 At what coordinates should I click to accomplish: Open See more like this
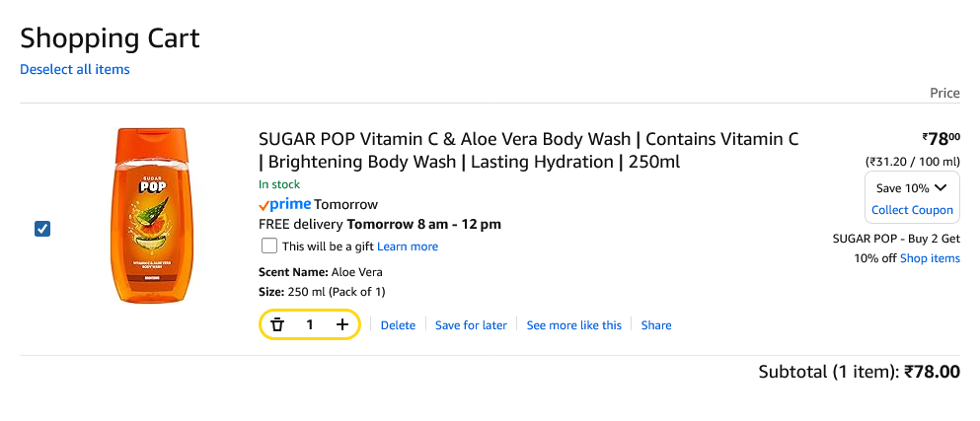(x=573, y=325)
